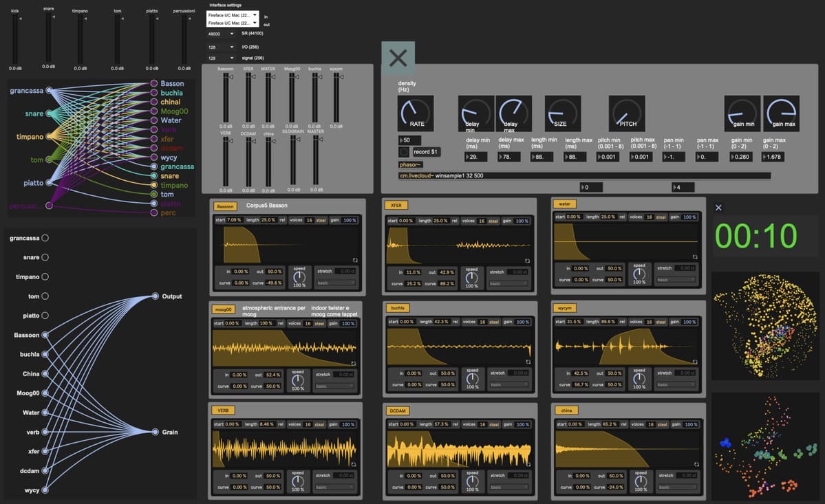The image size is (825, 504).
Task: Click the speed dial in the china sampler
Action: tap(641, 481)
